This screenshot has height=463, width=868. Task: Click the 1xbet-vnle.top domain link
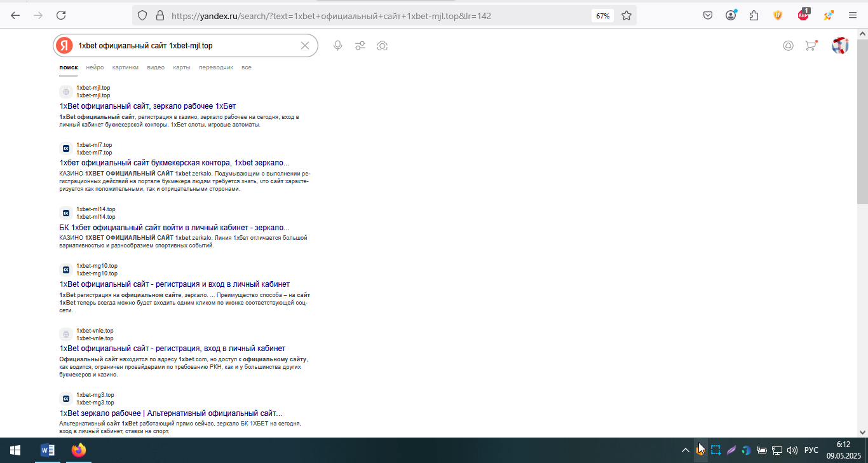[95, 331]
